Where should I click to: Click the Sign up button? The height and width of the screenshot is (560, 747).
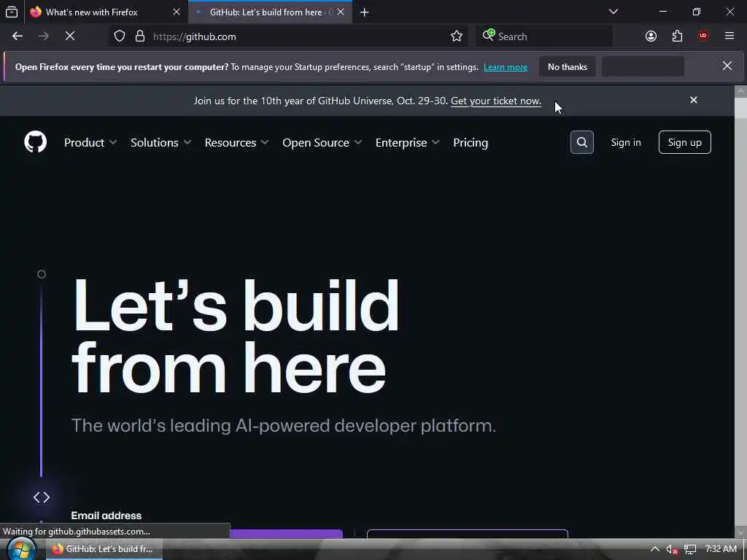coord(684,142)
